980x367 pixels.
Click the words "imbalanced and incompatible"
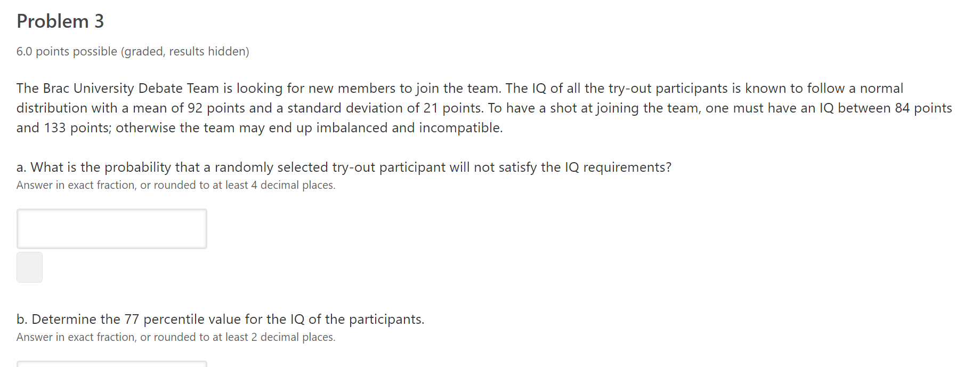coord(409,127)
